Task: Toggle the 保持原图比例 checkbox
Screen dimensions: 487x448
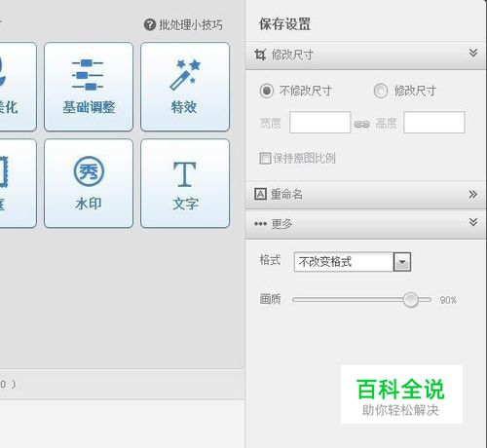Action: pyautogui.click(x=265, y=159)
